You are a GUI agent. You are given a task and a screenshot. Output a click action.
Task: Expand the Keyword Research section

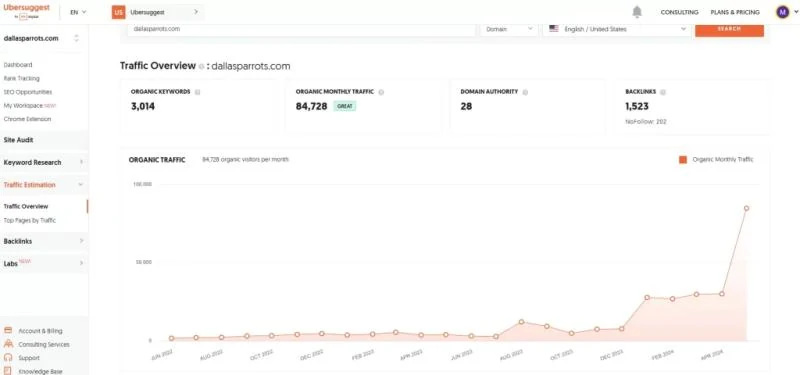(44, 162)
